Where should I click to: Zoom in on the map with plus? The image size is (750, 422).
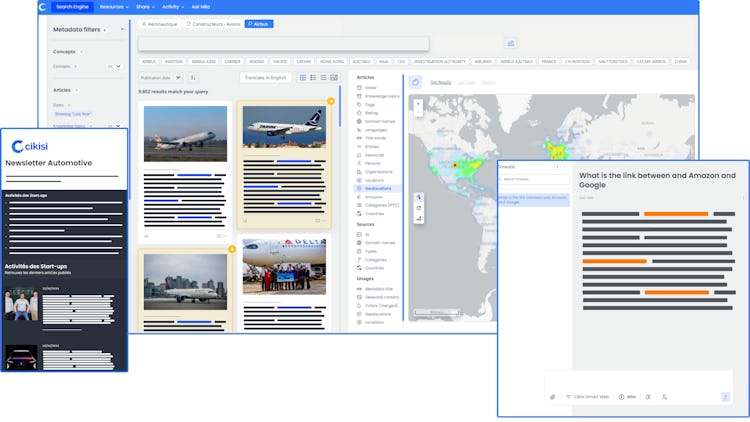click(419, 104)
